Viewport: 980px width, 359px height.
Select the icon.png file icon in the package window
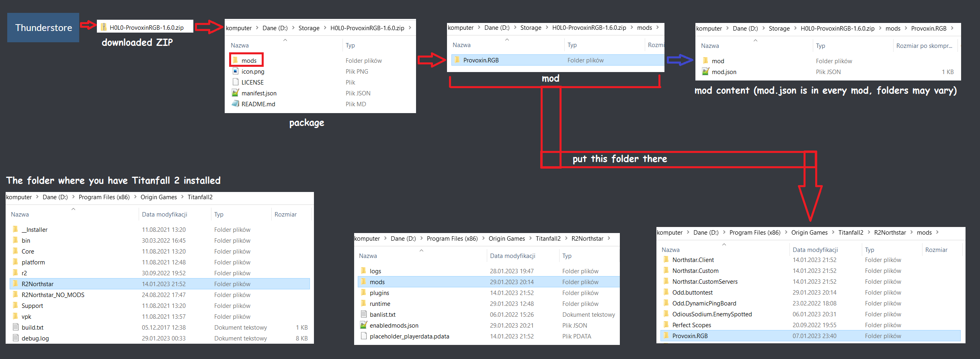point(236,71)
